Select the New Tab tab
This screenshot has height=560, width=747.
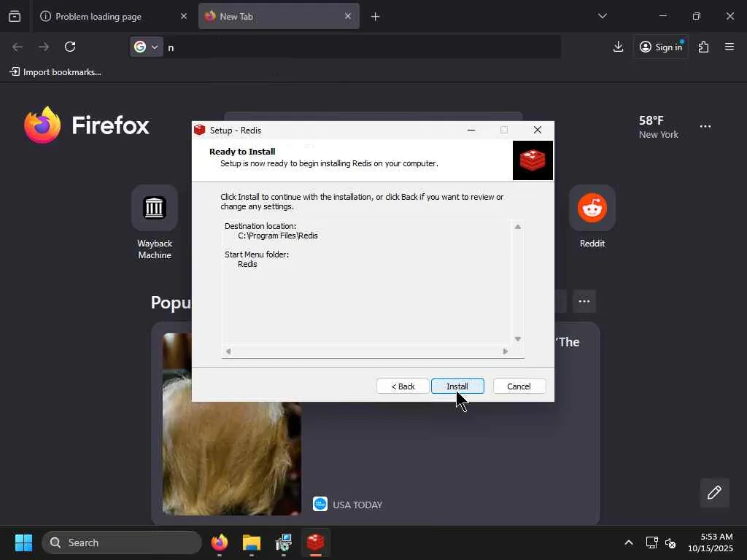[x=279, y=17]
